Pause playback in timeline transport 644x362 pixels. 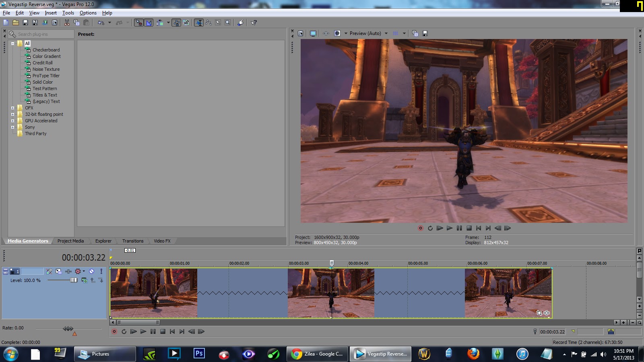153,331
